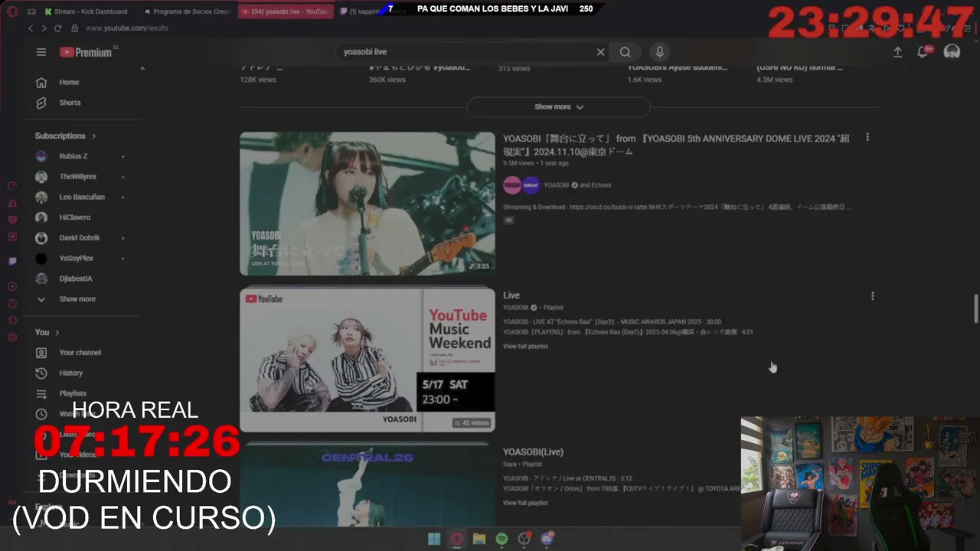
Task: Open more options for the Live playlist
Action: (872, 295)
